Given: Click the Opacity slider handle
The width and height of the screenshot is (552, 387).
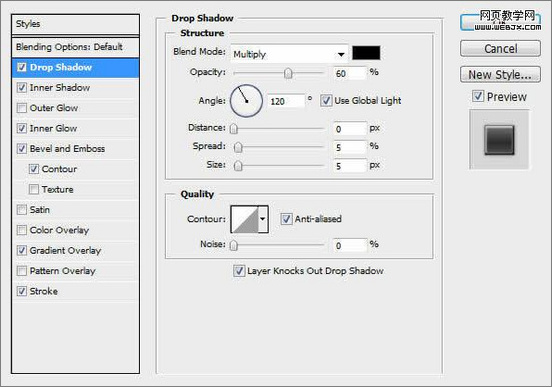Looking at the screenshot, I should [288, 73].
